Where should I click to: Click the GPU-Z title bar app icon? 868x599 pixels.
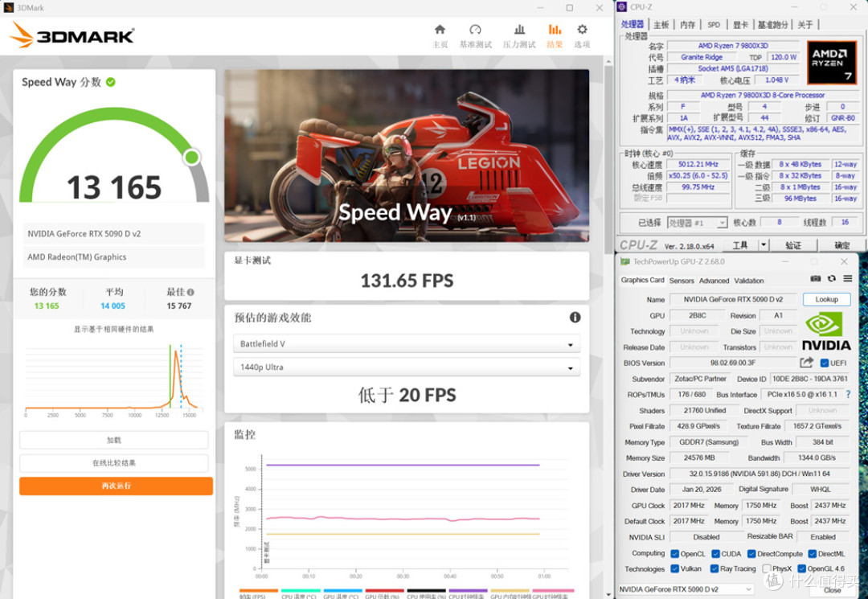point(625,261)
